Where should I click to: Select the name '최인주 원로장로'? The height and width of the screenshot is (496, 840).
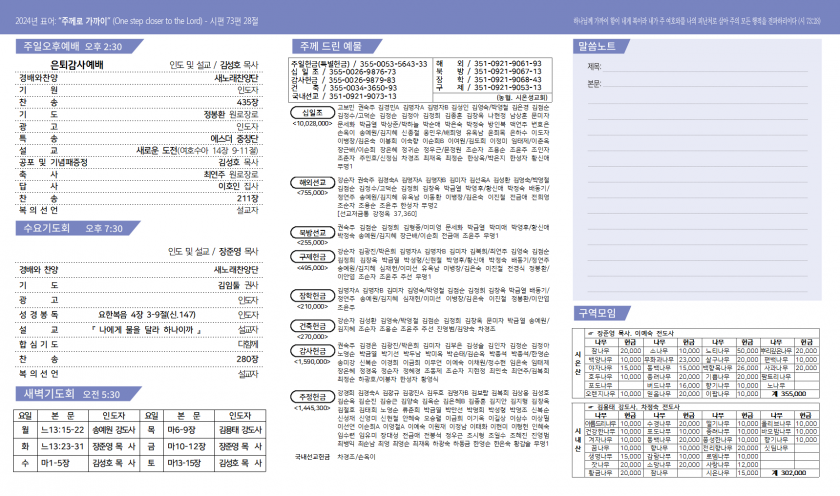pos(231,174)
